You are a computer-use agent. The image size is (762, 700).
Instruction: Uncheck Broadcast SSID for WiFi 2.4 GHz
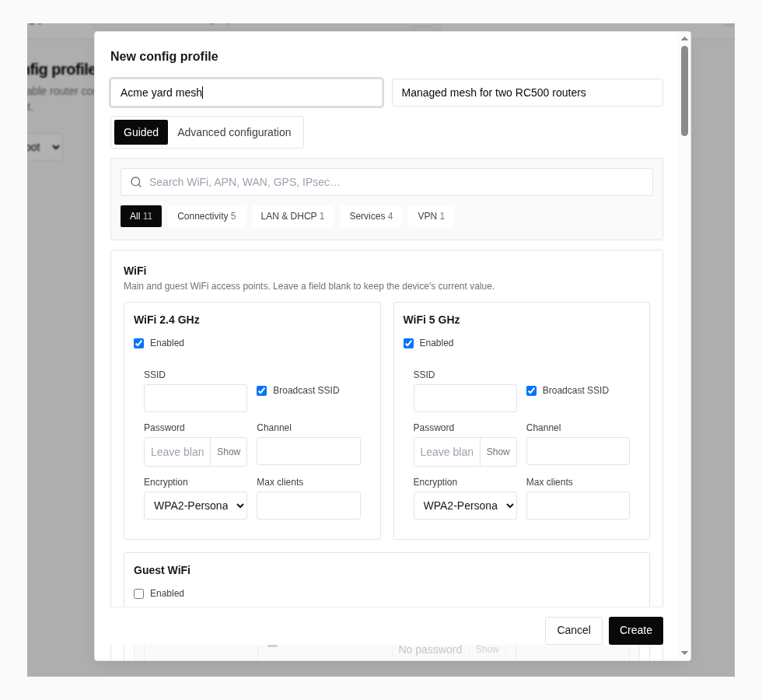click(262, 390)
